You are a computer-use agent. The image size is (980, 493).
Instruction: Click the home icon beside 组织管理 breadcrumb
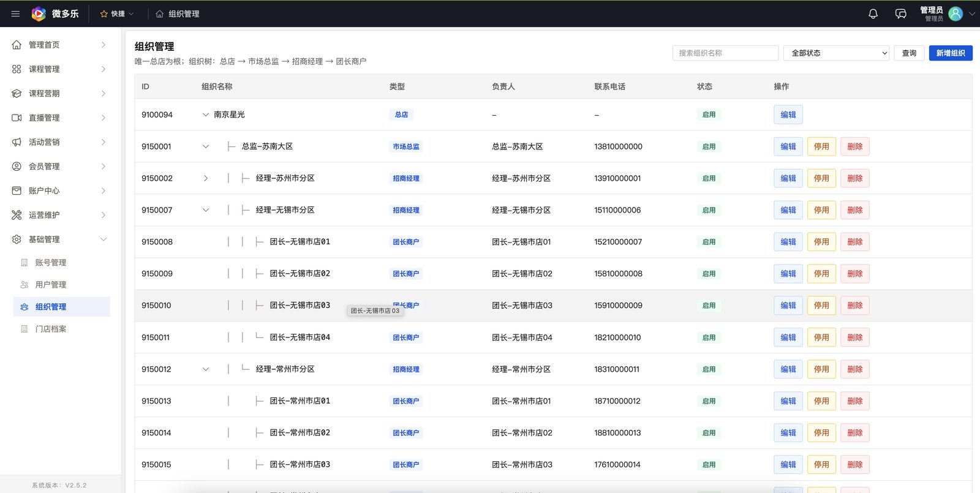click(159, 13)
